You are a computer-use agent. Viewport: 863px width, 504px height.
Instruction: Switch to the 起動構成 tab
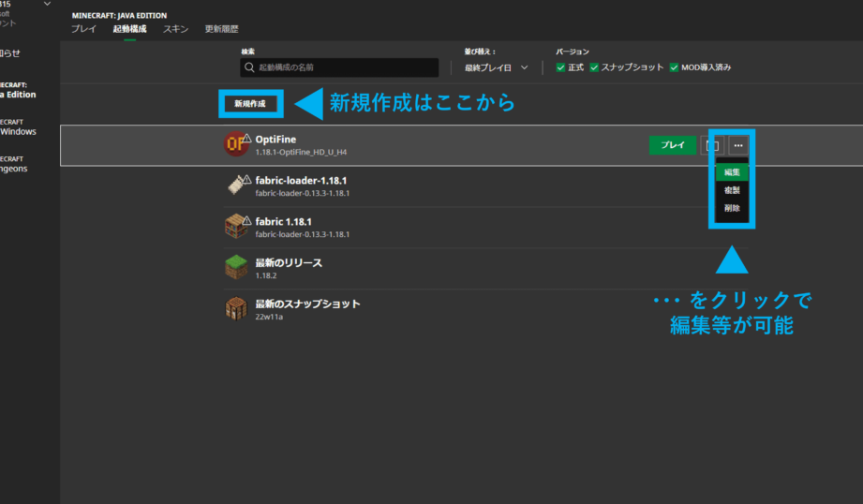130,29
